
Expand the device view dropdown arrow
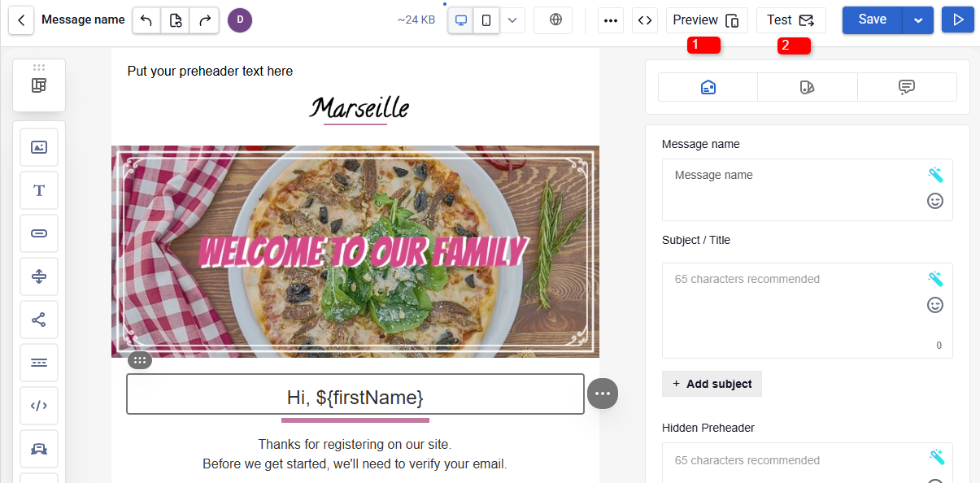(x=512, y=20)
